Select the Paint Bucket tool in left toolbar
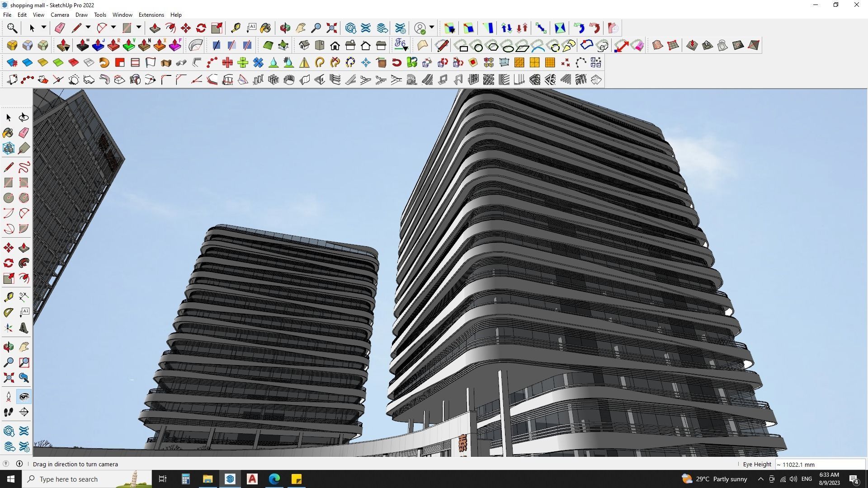This screenshot has height=488, width=868. (8, 132)
